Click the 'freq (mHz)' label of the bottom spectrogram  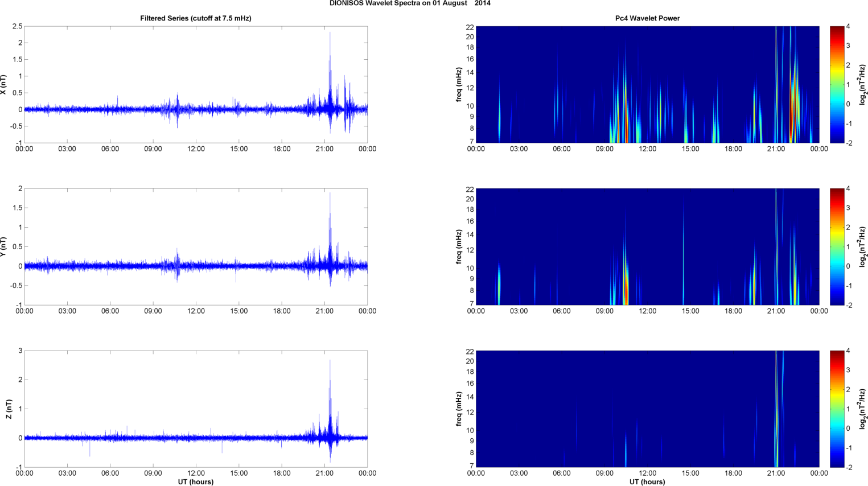[x=459, y=409]
